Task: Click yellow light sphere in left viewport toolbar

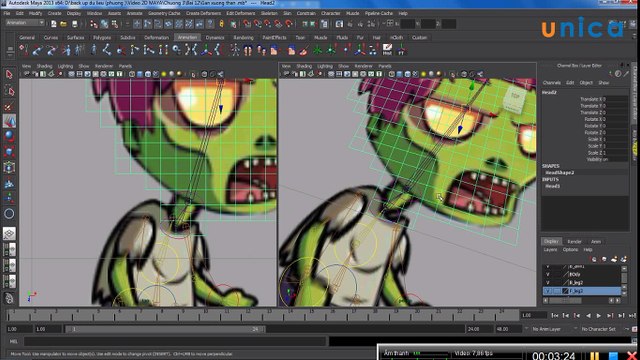Action: (x=164, y=74)
